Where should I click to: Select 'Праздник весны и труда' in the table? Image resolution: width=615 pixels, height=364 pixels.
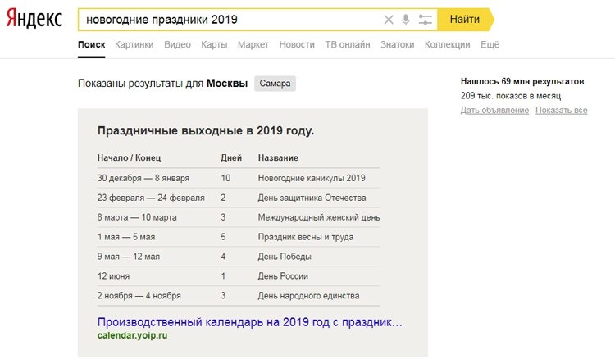306,237
